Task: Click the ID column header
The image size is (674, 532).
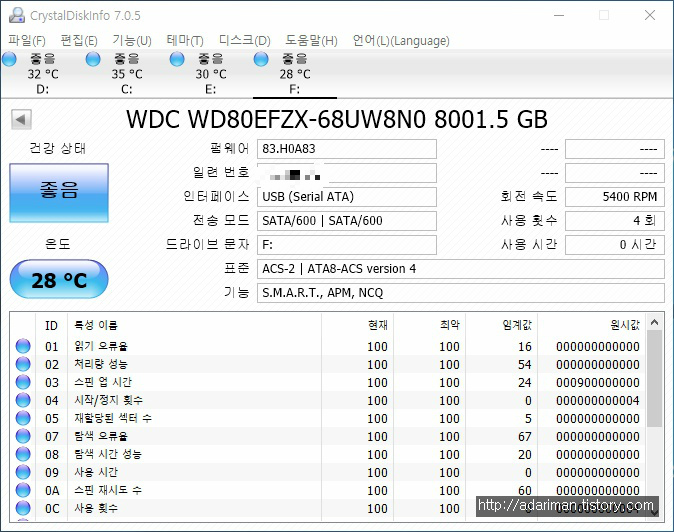Action: [51, 325]
